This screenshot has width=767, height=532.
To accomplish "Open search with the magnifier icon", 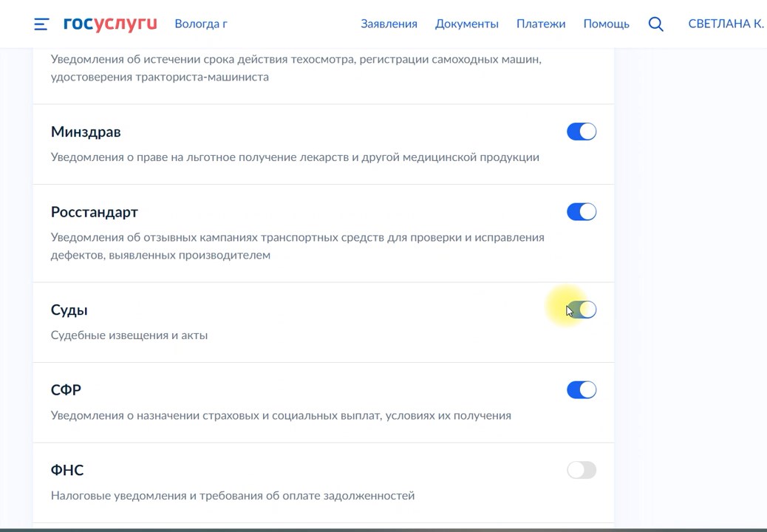I will [x=655, y=24].
